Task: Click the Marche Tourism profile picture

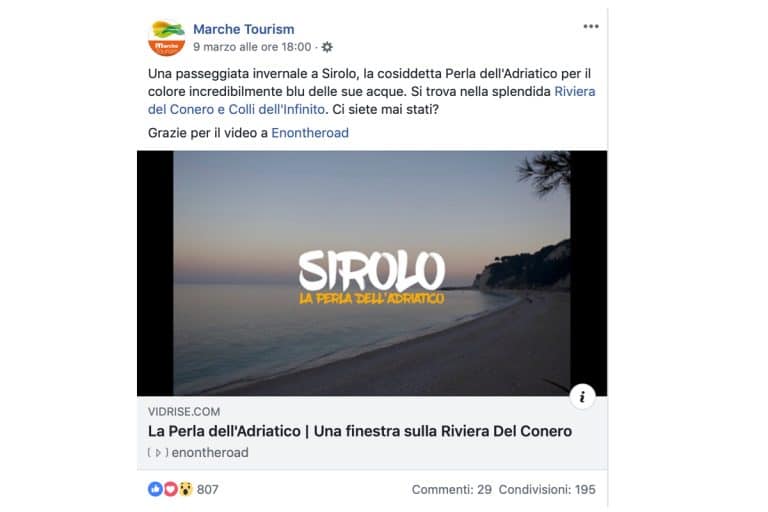Action: [167, 38]
